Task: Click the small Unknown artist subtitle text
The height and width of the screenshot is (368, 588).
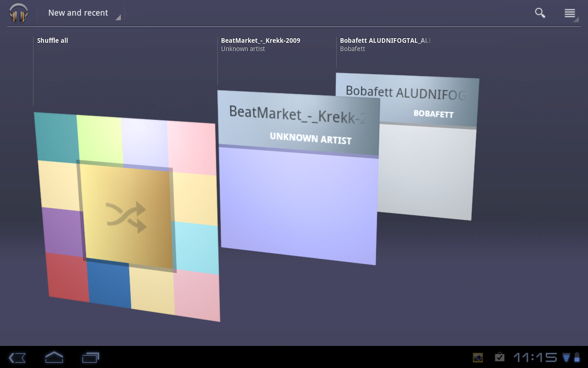Action: [x=243, y=49]
